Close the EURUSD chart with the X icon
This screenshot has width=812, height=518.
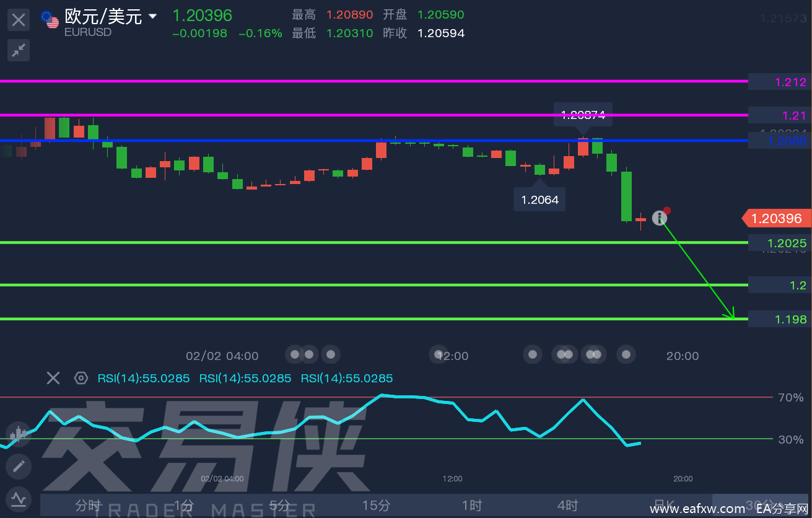(x=19, y=20)
